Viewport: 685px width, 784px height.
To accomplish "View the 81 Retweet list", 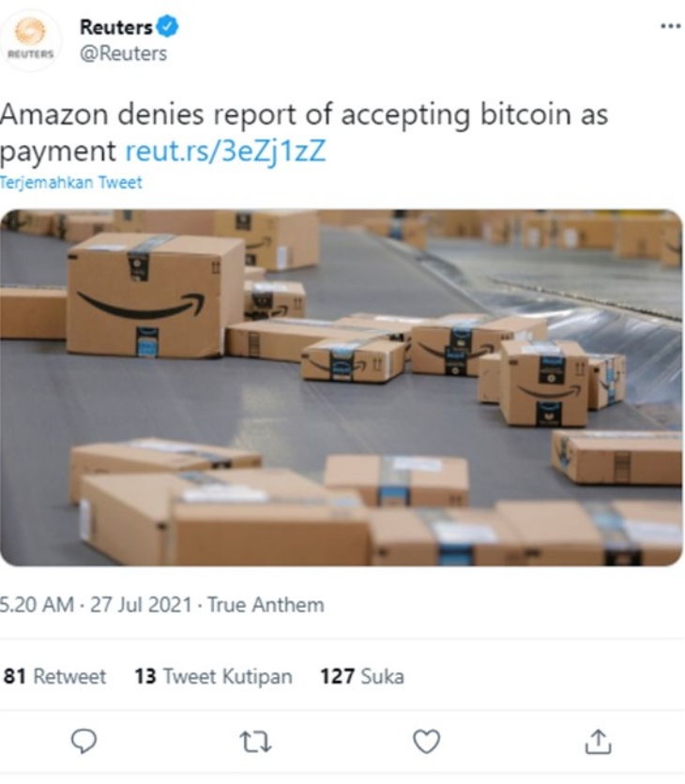I will (54, 676).
